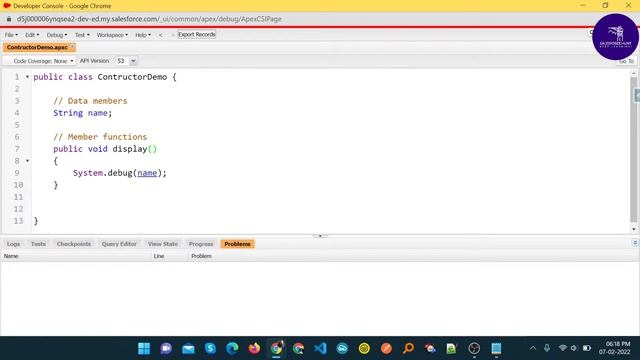The height and width of the screenshot is (360, 640).
Task: Click the editor scroll up arrow
Action: pos(634,73)
